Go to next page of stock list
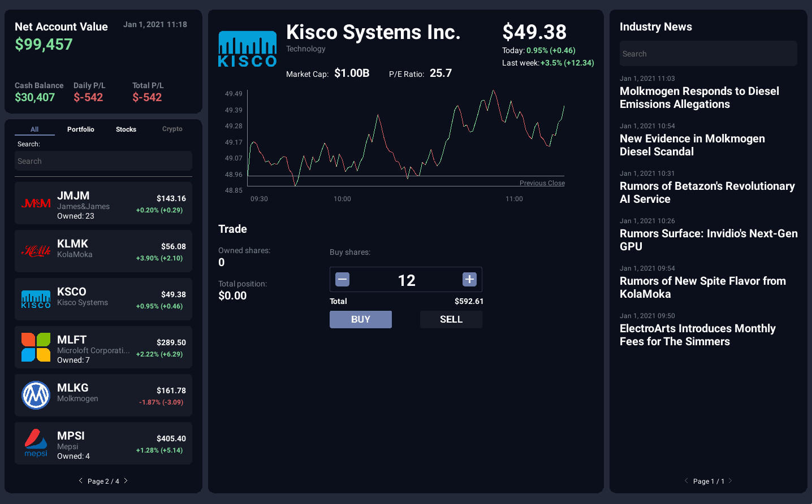 click(x=126, y=480)
